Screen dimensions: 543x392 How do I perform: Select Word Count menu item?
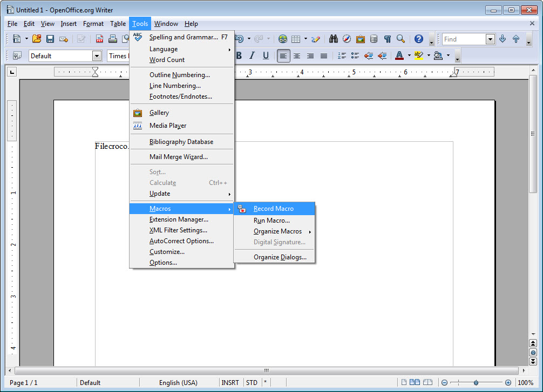[x=181, y=60]
